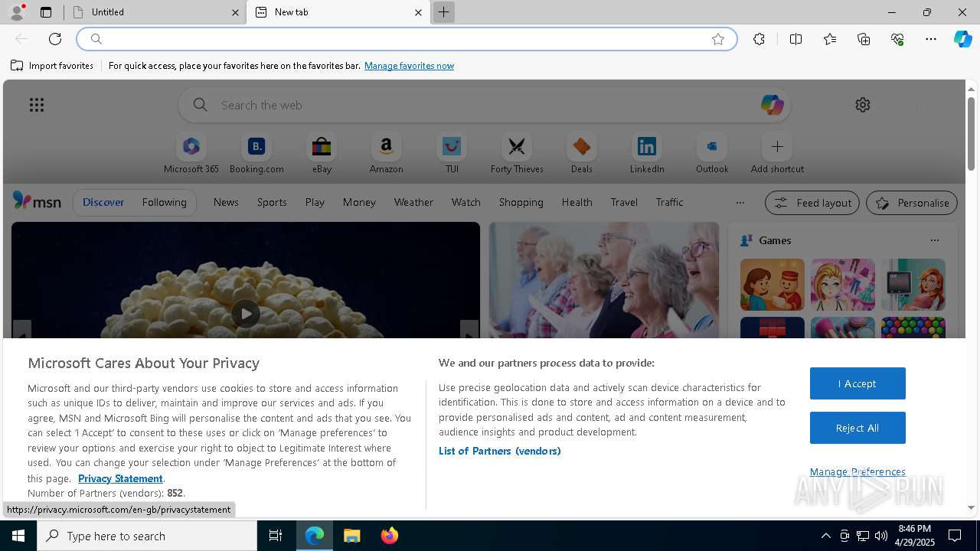Open List of Partners (vendors) link
The height and width of the screenshot is (551, 980).
tap(499, 451)
